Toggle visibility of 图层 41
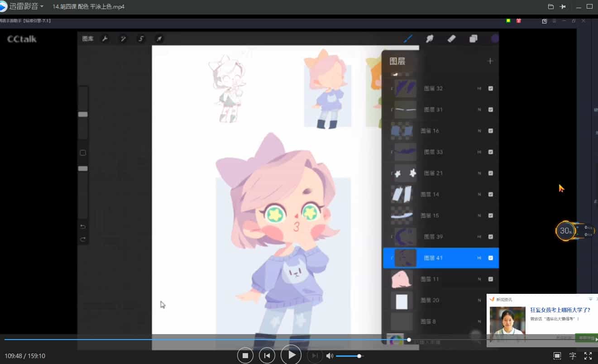The image size is (598, 364). (x=491, y=258)
